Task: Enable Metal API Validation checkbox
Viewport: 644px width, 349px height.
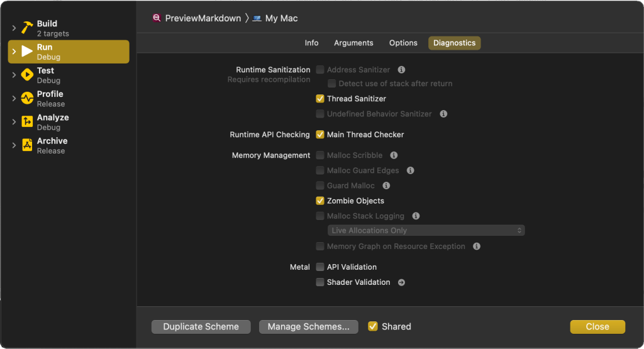Action: pyautogui.click(x=320, y=267)
